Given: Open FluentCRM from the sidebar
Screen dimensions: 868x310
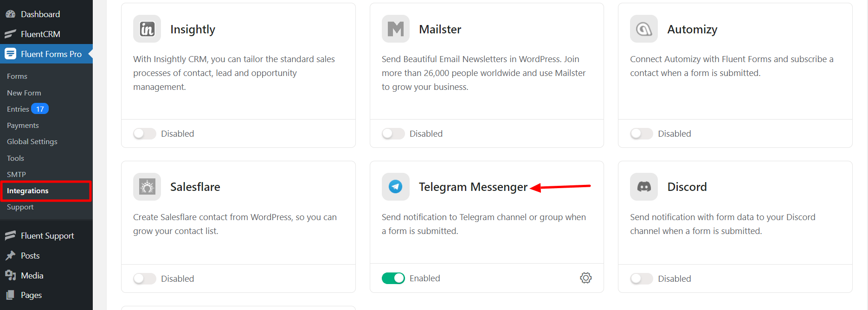Looking at the screenshot, I should coord(40,34).
